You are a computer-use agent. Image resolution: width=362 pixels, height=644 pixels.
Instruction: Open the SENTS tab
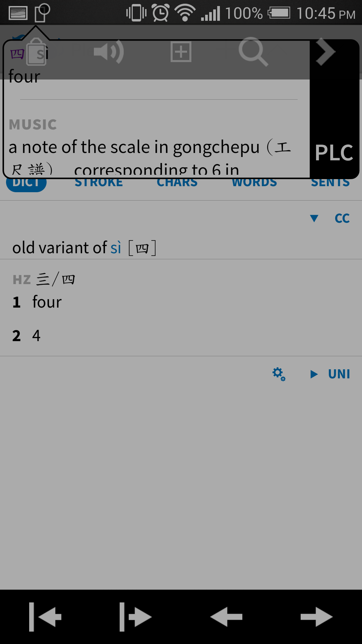tap(330, 183)
